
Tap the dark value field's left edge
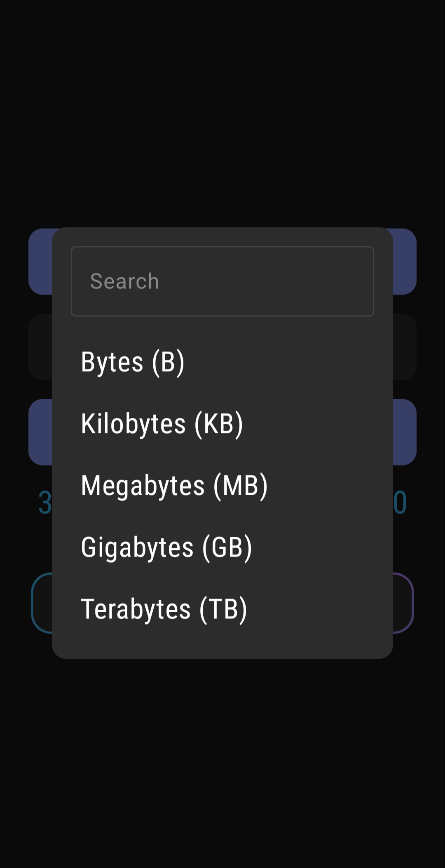tap(40, 347)
